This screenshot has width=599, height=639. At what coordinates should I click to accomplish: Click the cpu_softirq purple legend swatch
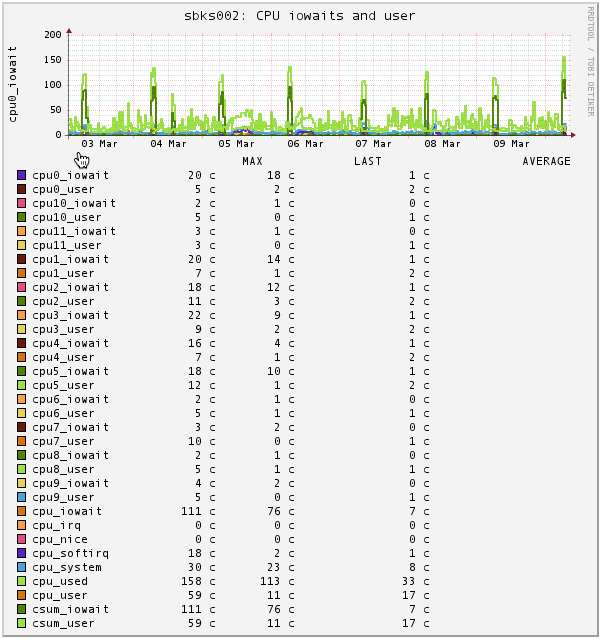22,553
